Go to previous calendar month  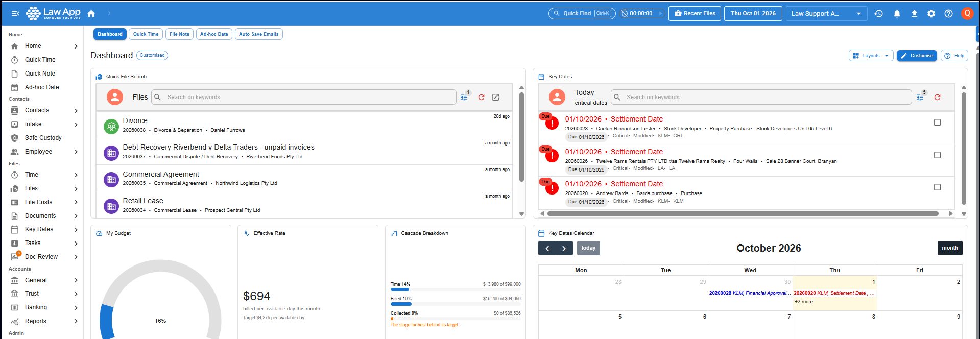pyautogui.click(x=547, y=248)
